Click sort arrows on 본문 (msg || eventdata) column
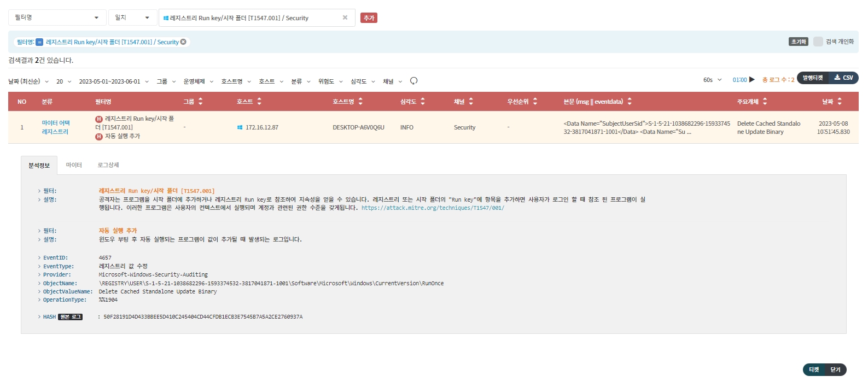The width and height of the screenshot is (868, 388). click(630, 102)
